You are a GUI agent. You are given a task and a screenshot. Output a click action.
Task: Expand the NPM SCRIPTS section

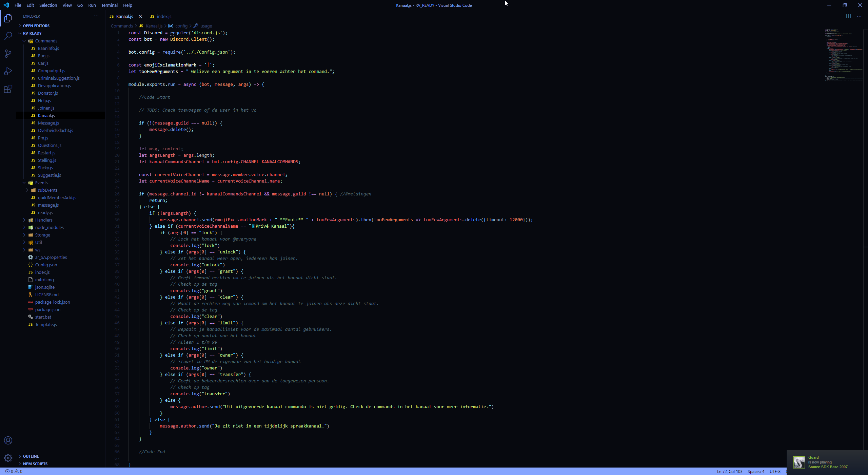pos(35,464)
